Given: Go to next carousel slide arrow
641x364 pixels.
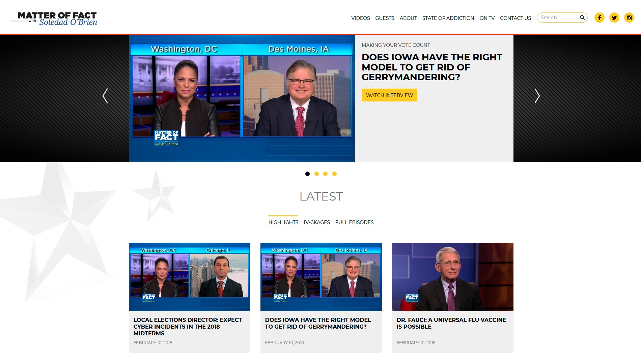Looking at the screenshot, I should 537,96.
